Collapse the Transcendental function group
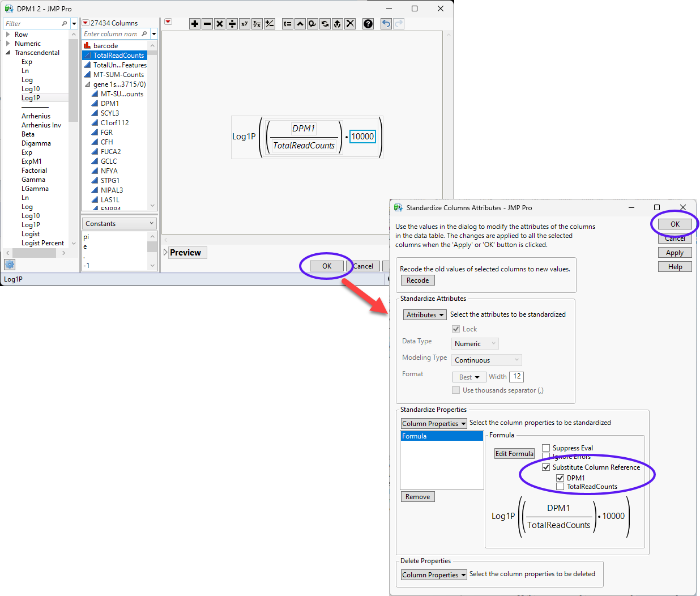 (8, 53)
